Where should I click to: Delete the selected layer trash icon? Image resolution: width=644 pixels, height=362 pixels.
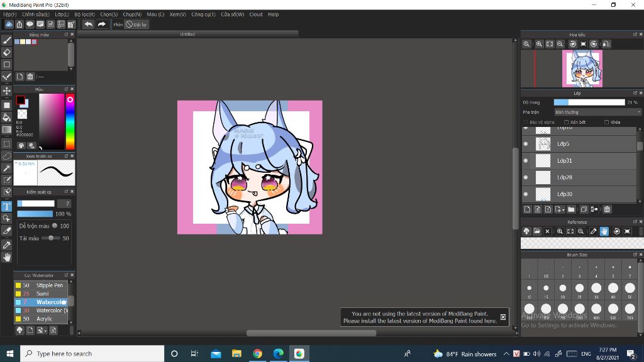607,209
